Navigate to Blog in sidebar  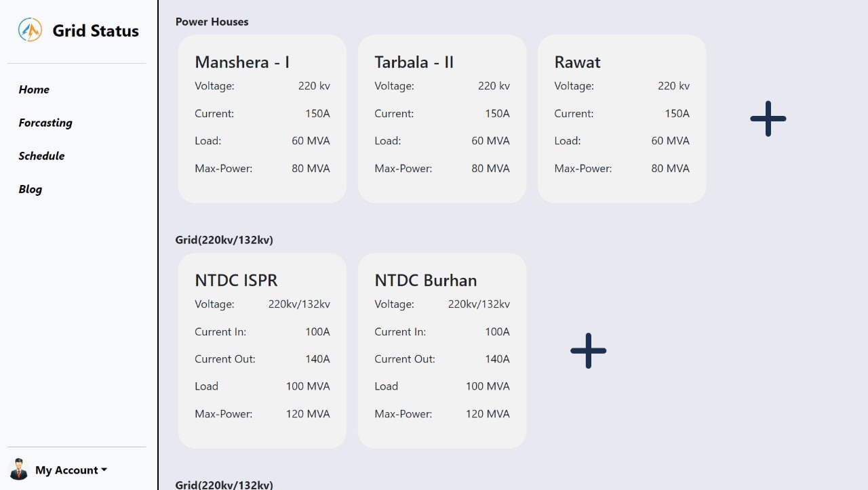(x=30, y=189)
